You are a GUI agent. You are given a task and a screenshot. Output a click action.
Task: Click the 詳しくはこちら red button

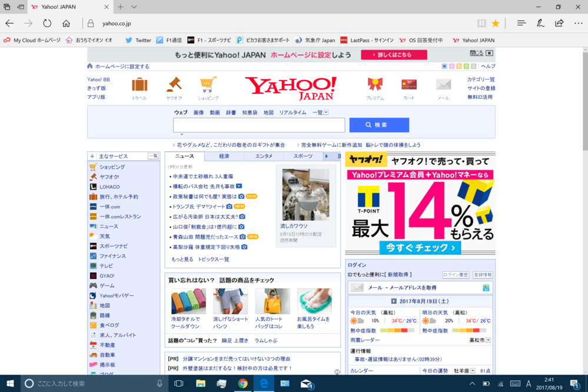[x=394, y=55]
